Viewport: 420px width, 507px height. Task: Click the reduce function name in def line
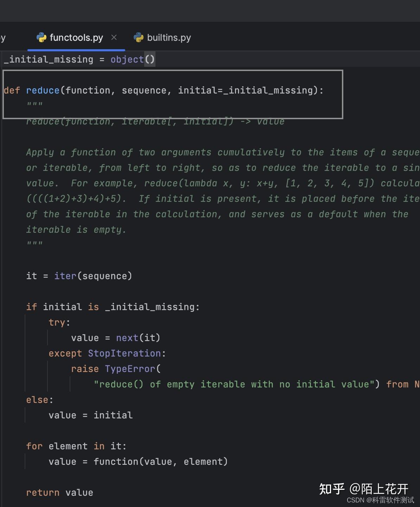click(43, 90)
